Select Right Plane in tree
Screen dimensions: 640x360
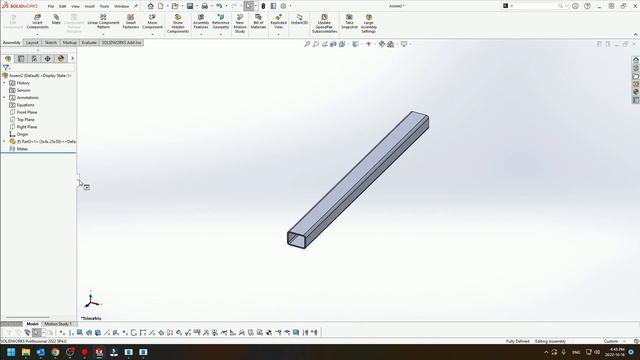click(x=27, y=127)
